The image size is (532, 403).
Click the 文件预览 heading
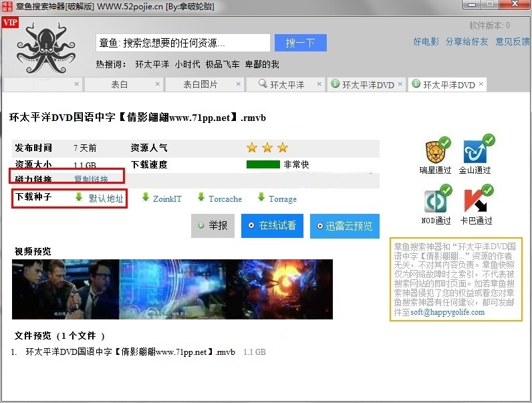(x=59, y=335)
